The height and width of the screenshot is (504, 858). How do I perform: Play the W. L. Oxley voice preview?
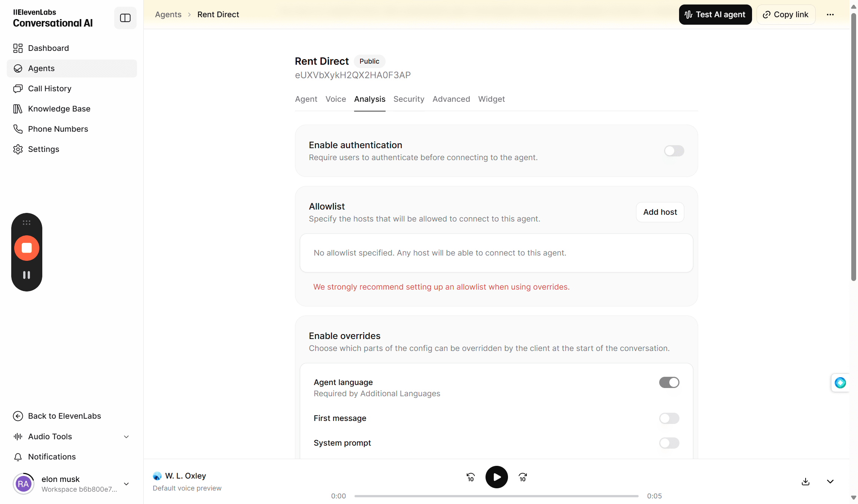[497, 477]
